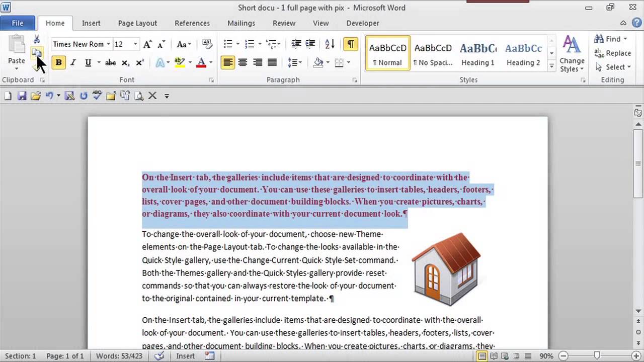Screen dimensions: 644x362
Task: Click the Cut scissors icon
Action: click(37, 39)
